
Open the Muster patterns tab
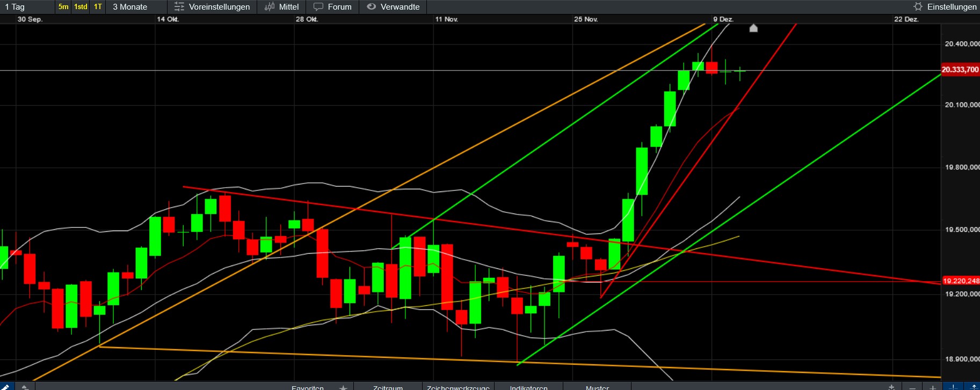597,387
